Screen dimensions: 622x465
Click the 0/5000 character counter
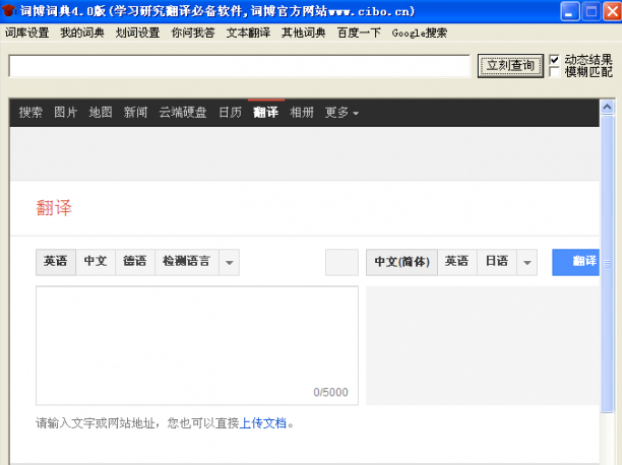point(330,392)
